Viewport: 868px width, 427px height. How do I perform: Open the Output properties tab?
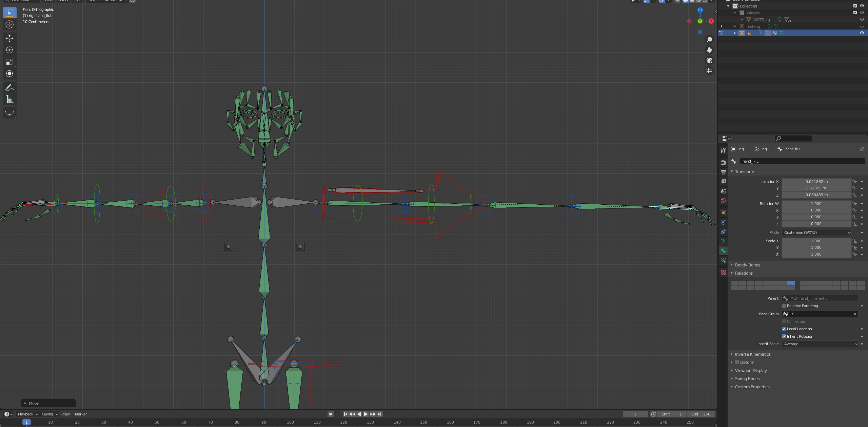pos(723,172)
